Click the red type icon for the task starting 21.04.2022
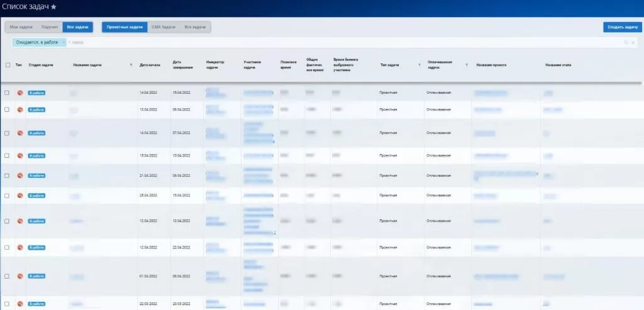This screenshot has width=644, height=310. [x=19, y=175]
